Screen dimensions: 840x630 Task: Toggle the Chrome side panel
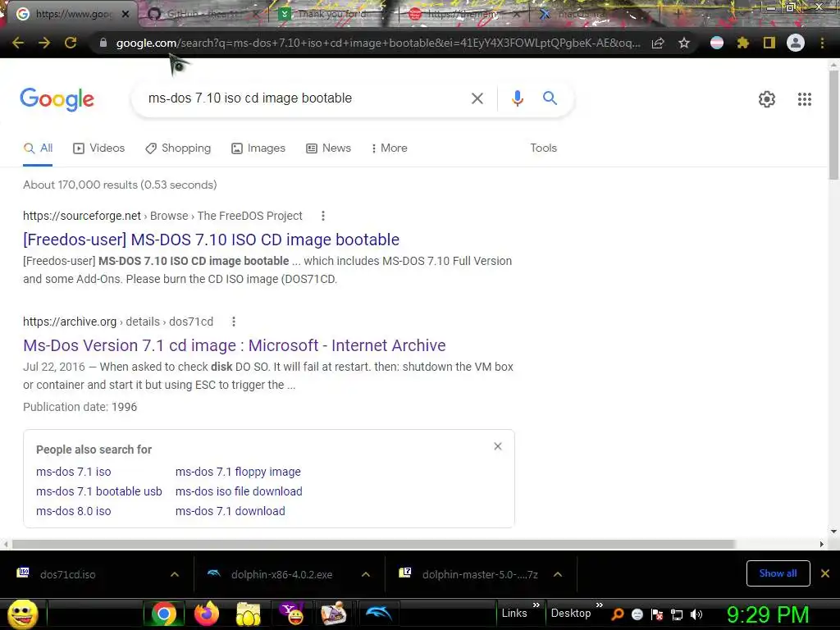pyautogui.click(x=769, y=43)
